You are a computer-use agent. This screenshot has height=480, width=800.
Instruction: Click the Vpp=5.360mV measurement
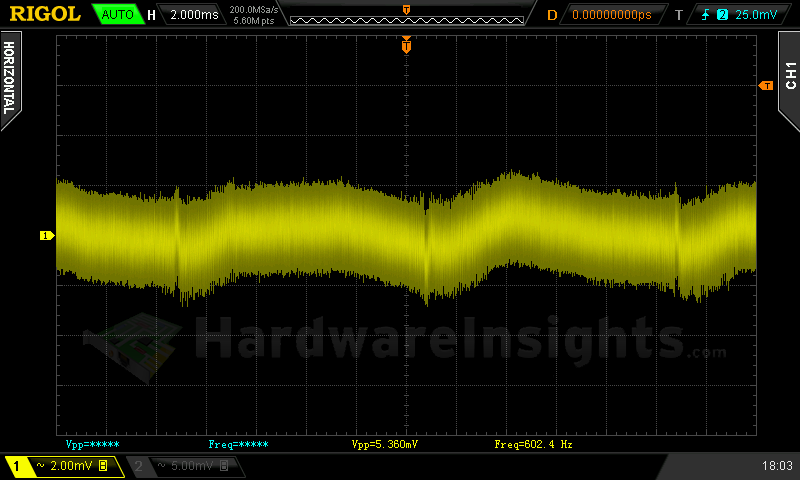click(x=390, y=443)
